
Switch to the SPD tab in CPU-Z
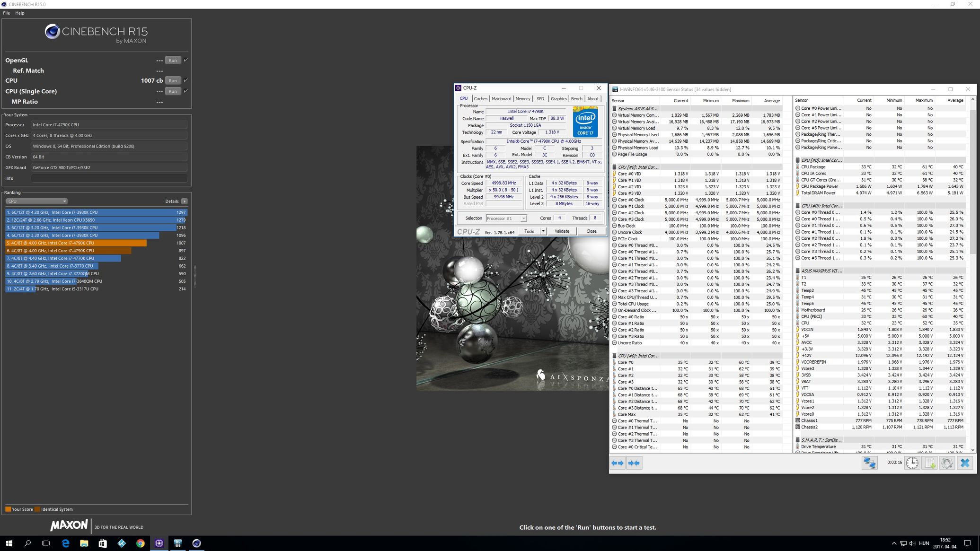(x=540, y=99)
